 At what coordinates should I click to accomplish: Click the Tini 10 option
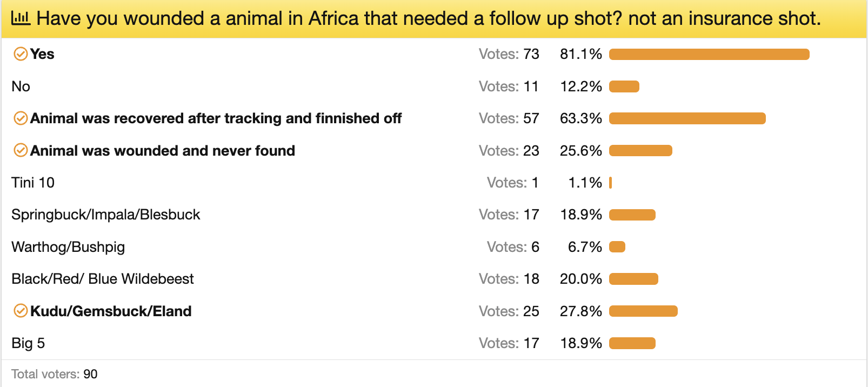click(33, 183)
